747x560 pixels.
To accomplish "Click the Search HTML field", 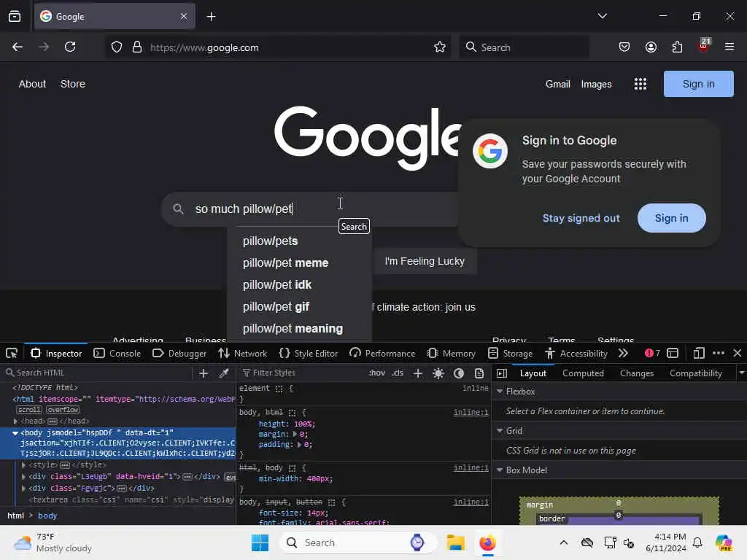I will [96, 373].
